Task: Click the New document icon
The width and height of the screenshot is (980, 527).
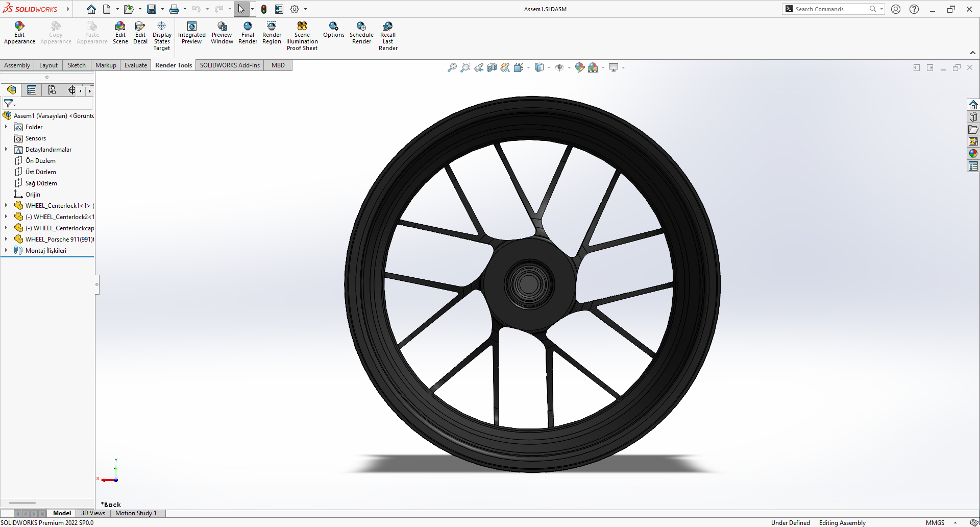Action: (107, 9)
